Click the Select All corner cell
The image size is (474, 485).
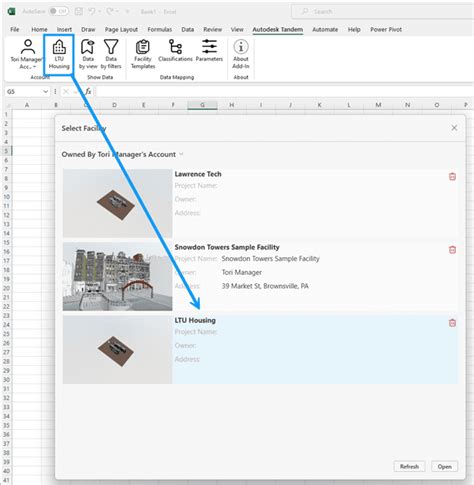pyautogui.click(x=7, y=105)
